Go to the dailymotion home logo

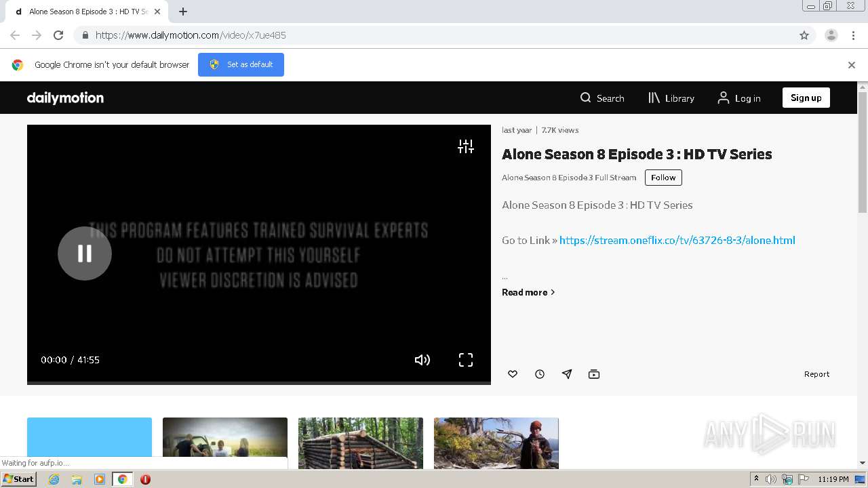click(65, 98)
